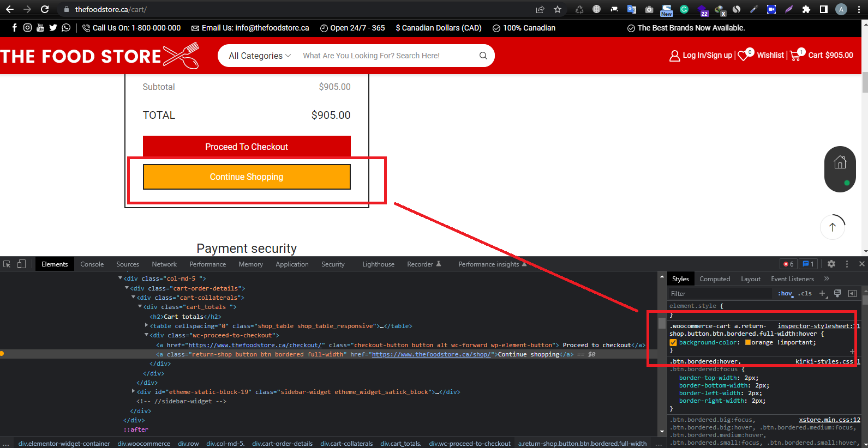Open the Grammarly extension icon
This screenshot has height=448, width=868.
point(684,9)
